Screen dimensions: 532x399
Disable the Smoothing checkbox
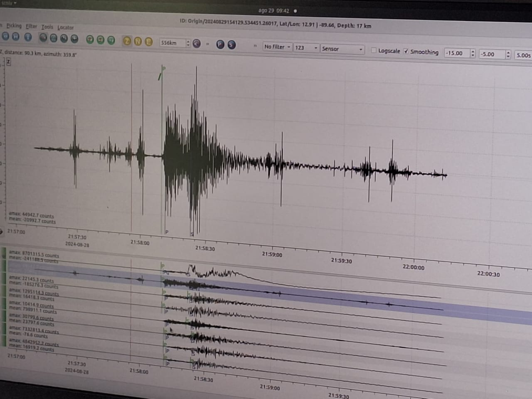406,51
